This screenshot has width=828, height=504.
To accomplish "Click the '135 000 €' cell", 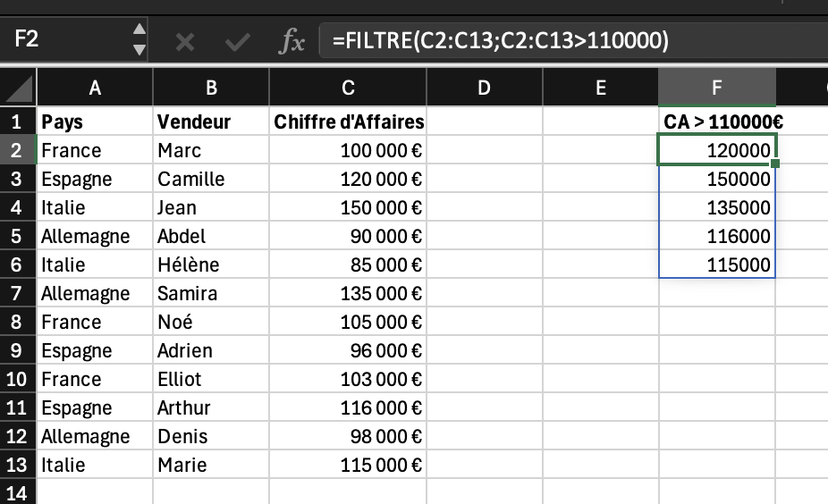I will pyautogui.click(x=348, y=293).
